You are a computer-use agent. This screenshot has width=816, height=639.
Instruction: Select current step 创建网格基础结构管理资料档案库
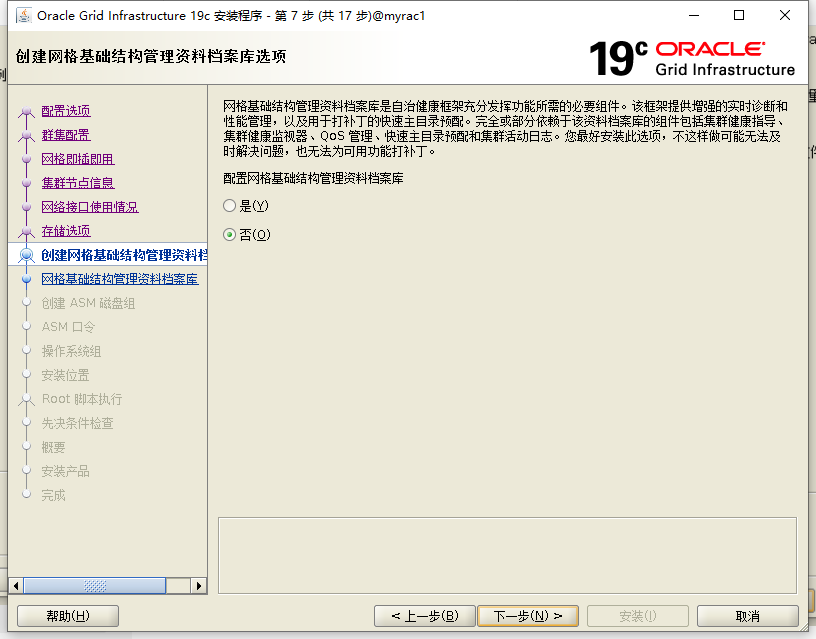point(124,255)
